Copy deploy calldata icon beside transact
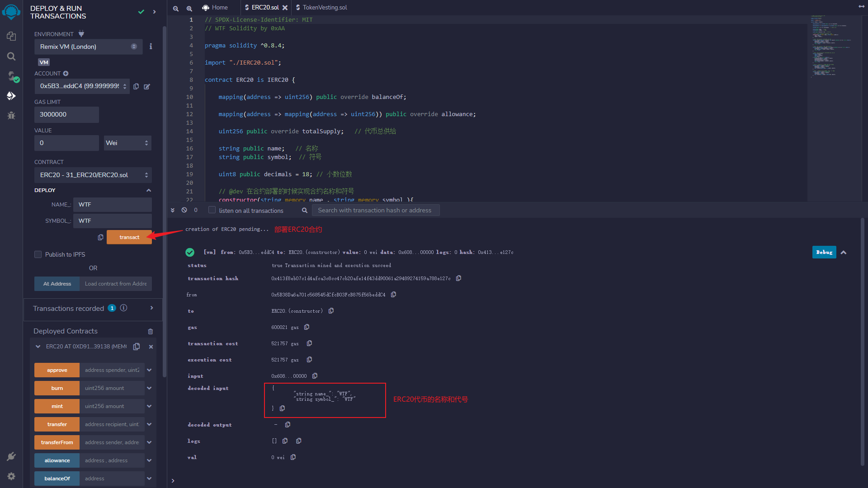The width and height of the screenshot is (868, 488). coord(100,237)
